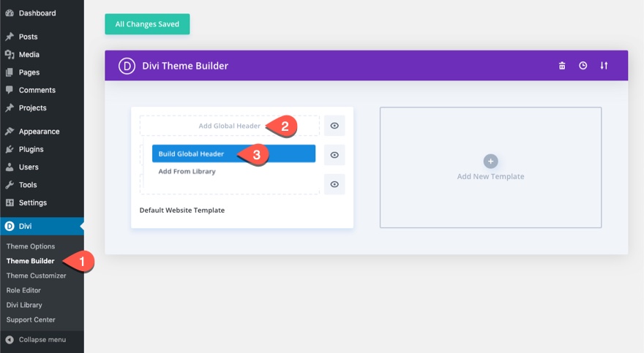This screenshot has height=353, width=644.
Task: Click the Users person icon
Action: 10,167
